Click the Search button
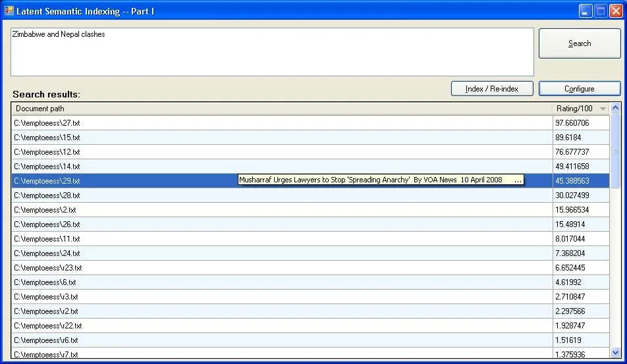Screen dimensions: 627x364 (579, 43)
